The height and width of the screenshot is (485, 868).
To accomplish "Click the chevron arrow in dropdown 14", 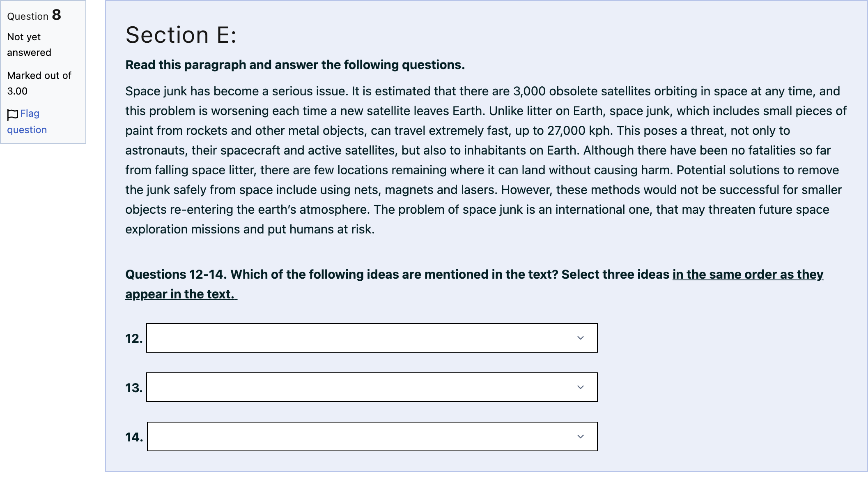I will 580,436.
